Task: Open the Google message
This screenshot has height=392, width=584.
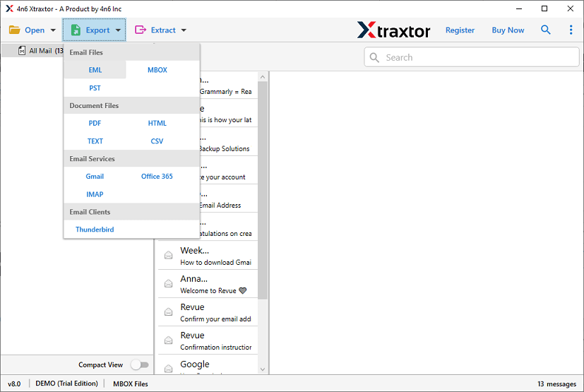Action: (x=208, y=365)
